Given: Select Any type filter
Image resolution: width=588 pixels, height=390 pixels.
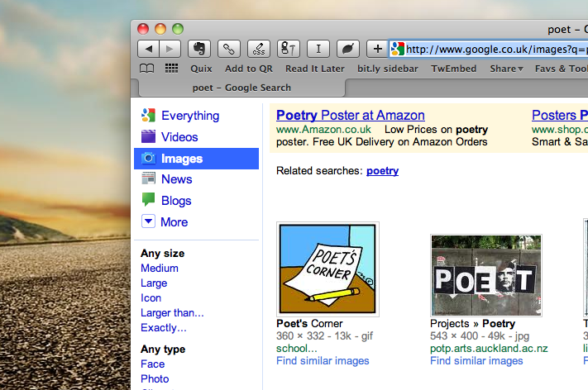Looking at the screenshot, I should tap(163, 350).
